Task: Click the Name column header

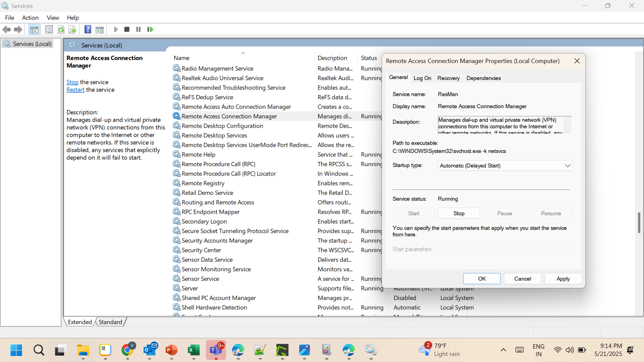Action: coord(243,58)
